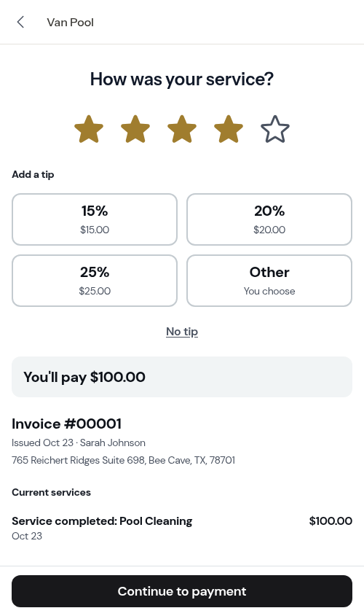
Task: Click the Van Pool header title
Action: 70,23
